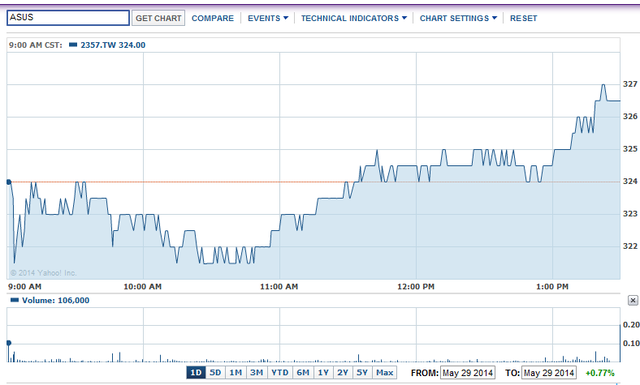This screenshot has height=385, width=640.
Task: Switch to the 1M time range
Action: point(236,372)
